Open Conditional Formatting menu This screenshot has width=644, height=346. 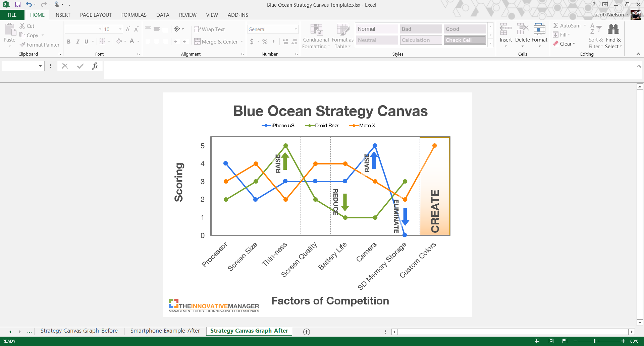click(x=316, y=37)
